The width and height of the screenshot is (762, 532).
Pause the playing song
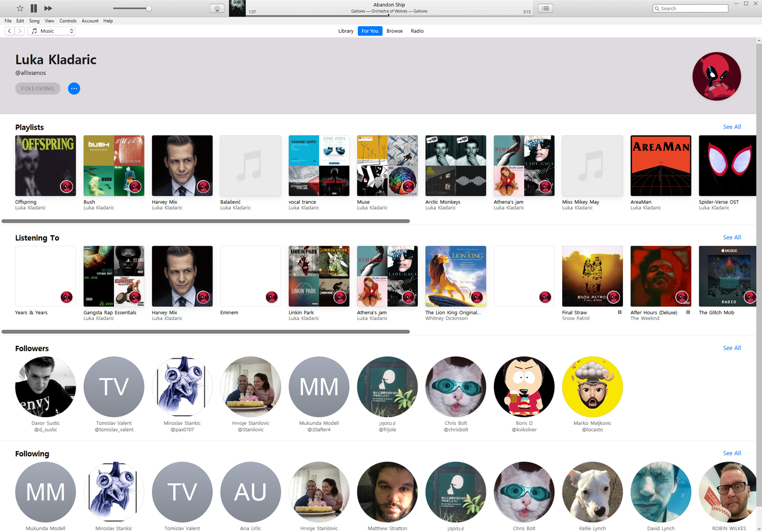pyautogui.click(x=34, y=8)
